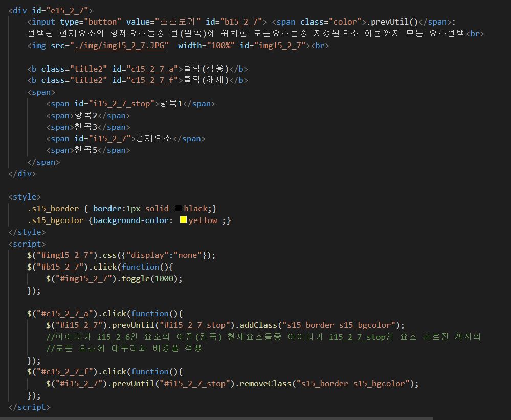Image resolution: width=511 pixels, height=420 pixels.
Task: Click the comment line //모든 요소에 테두리와
Action: point(124,348)
